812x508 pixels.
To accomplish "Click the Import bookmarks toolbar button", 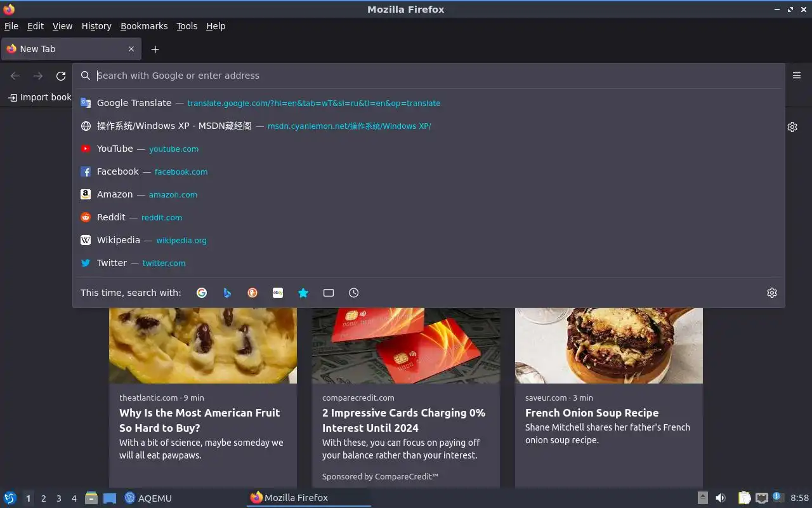I will 39,97.
